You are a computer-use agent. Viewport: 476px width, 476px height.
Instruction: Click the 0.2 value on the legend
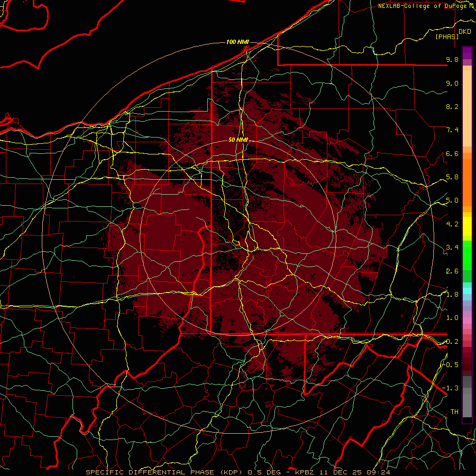[452, 342]
